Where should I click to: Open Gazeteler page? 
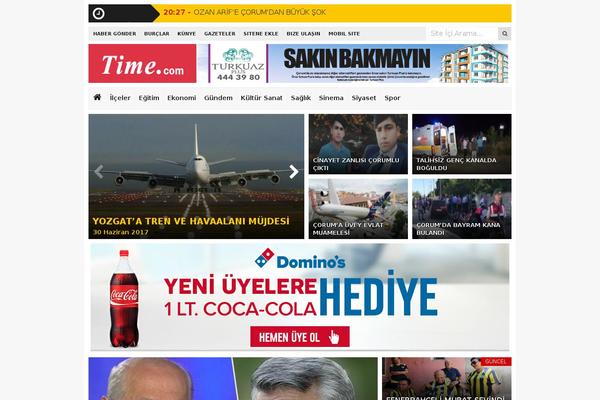point(220,34)
